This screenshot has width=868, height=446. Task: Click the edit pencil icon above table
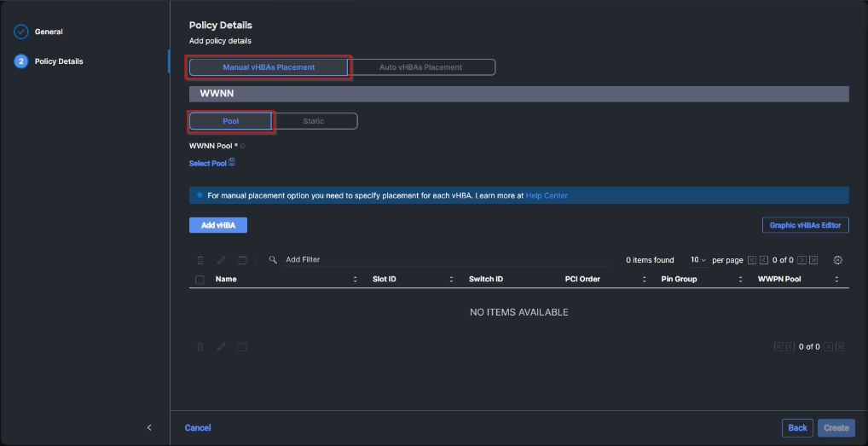coord(221,260)
